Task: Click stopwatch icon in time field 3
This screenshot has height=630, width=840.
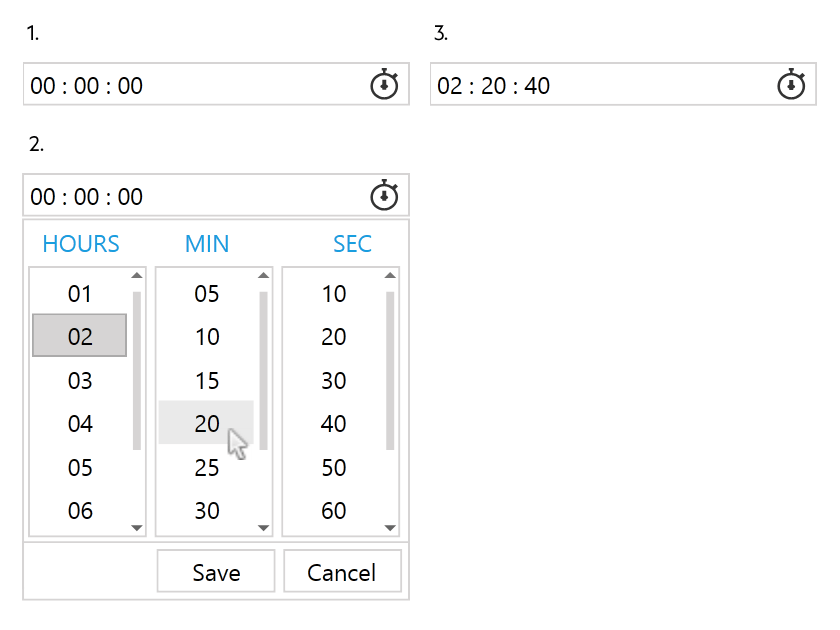Action: [x=791, y=84]
